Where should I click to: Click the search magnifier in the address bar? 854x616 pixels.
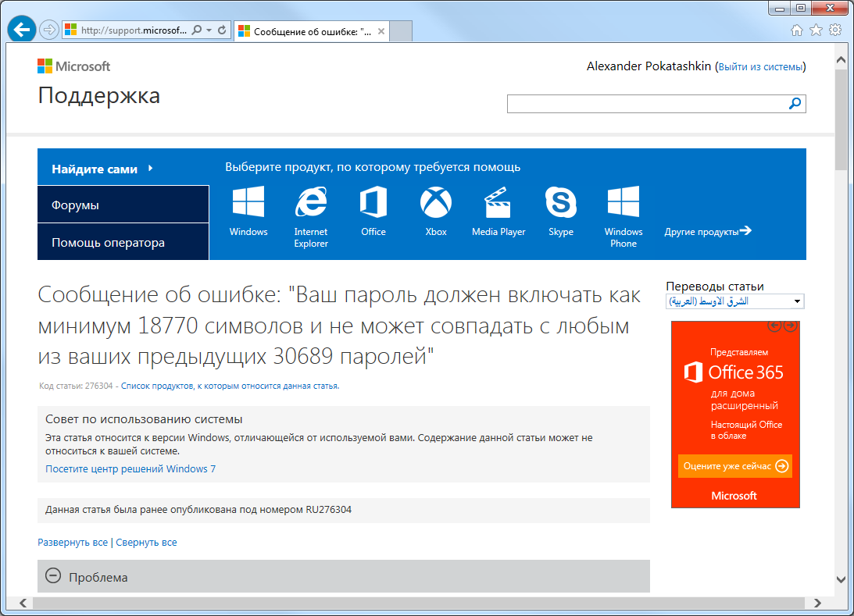coord(197,30)
